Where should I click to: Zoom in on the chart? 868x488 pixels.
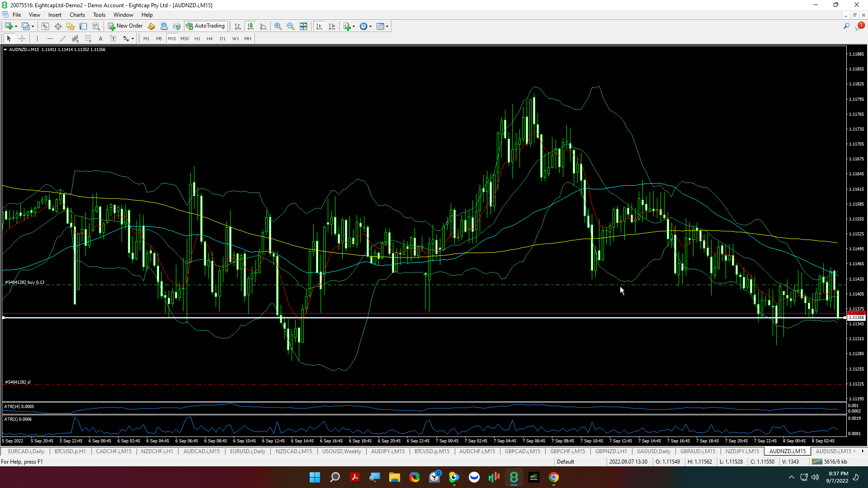278,26
